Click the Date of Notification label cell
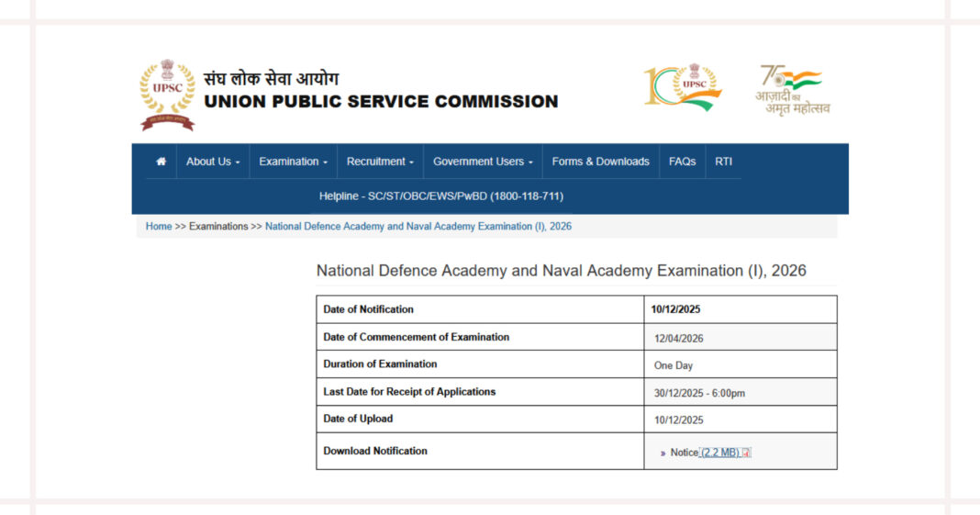This screenshot has height=515, width=980. point(480,309)
